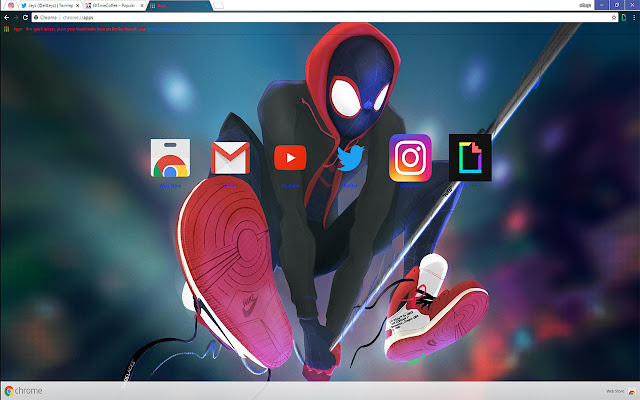Launch the GIPHY app icon
Viewport: 640px width, 400px height.
click(x=470, y=158)
